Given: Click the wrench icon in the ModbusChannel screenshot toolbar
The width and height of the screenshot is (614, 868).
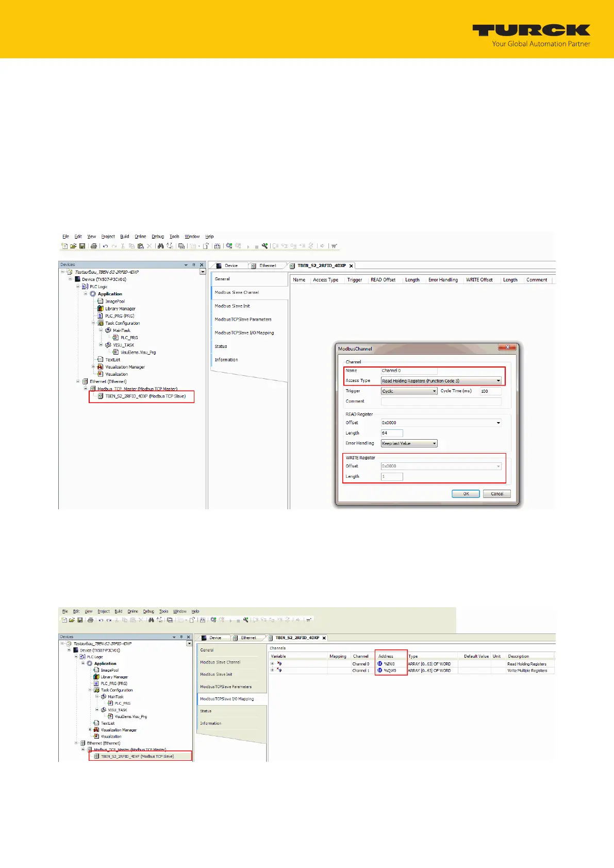Looking at the screenshot, I should [x=264, y=246].
